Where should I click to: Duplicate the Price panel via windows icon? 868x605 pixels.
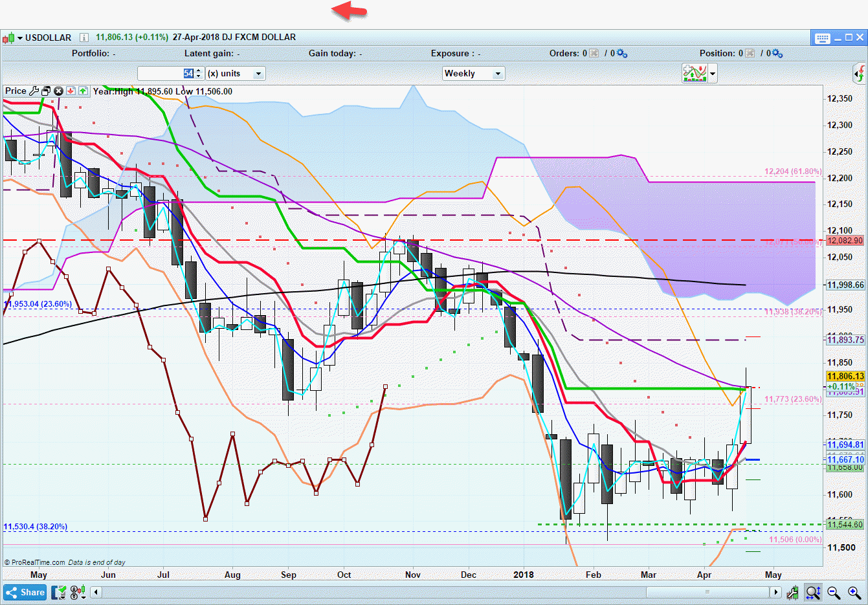46,91
